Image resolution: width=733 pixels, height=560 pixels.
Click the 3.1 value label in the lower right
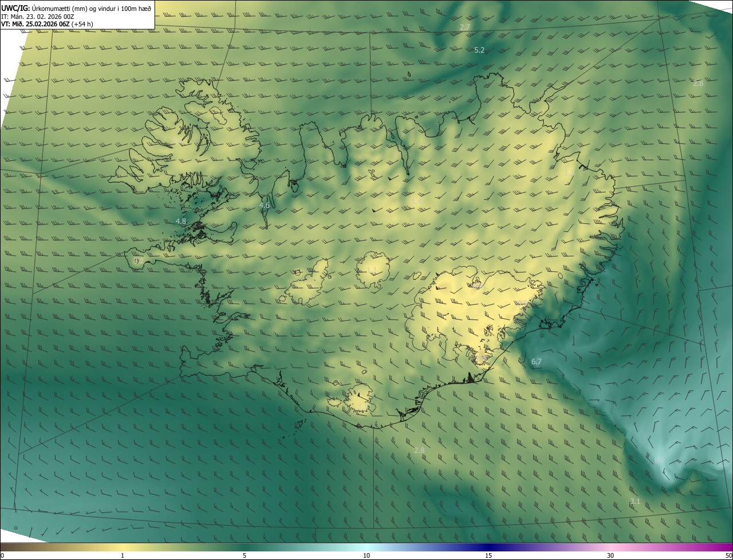[x=635, y=502]
